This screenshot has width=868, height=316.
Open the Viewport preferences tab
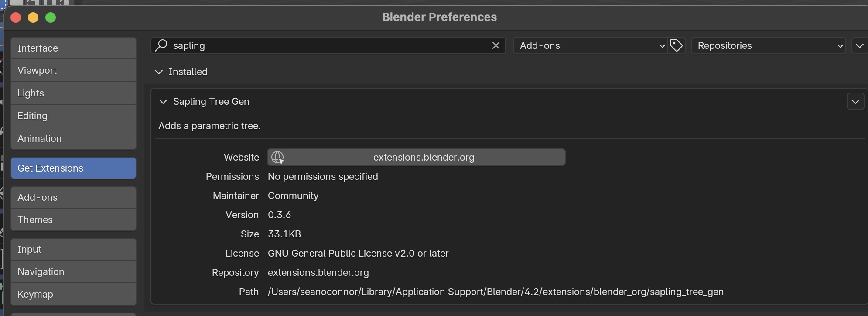(73, 70)
